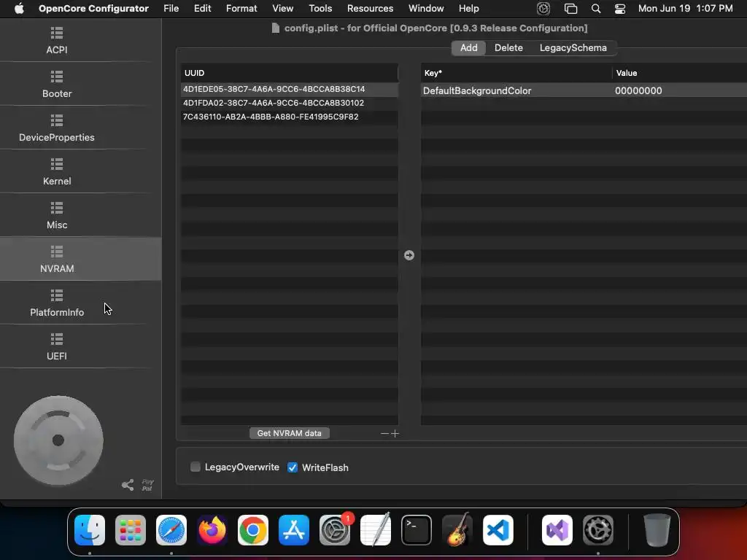Click the PayPal donate icon

pyautogui.click(x=147, y=485)
